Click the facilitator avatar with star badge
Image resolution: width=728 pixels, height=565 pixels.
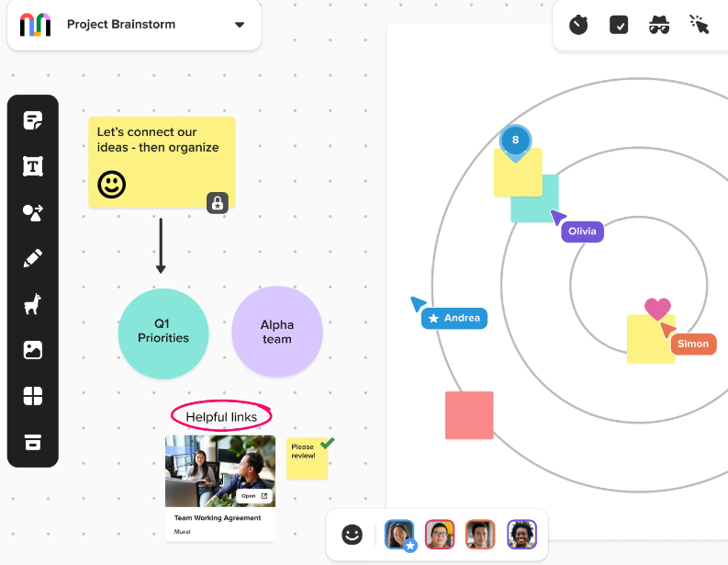click(399, 535)
